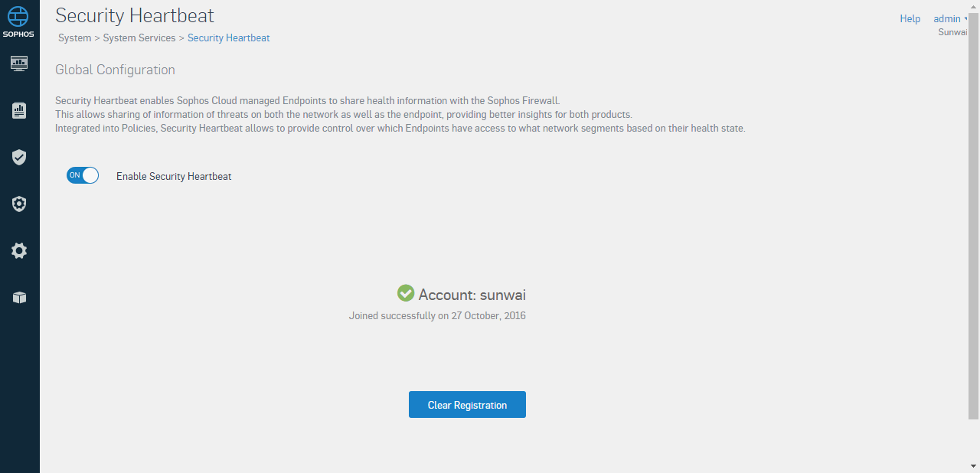The width and height of the screenshot is (980, 473).
Task: Click the Clear Registration button
Action: [x=467, y=405]
